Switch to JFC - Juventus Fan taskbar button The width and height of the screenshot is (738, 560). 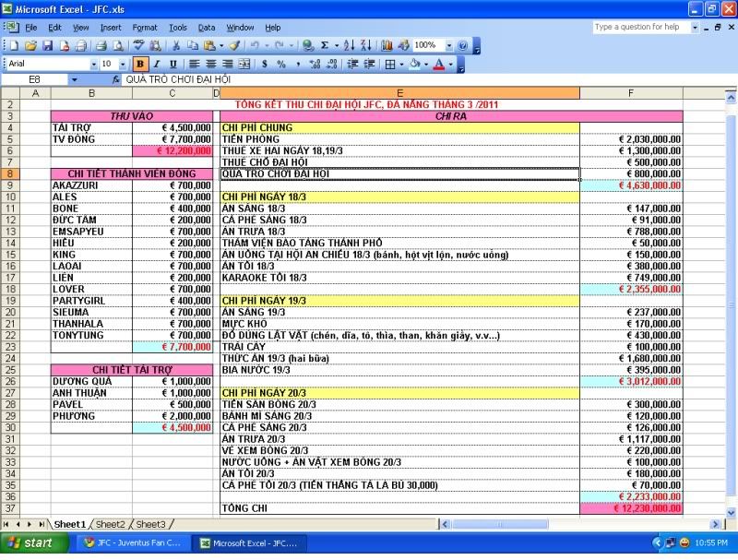coord(133,542)
